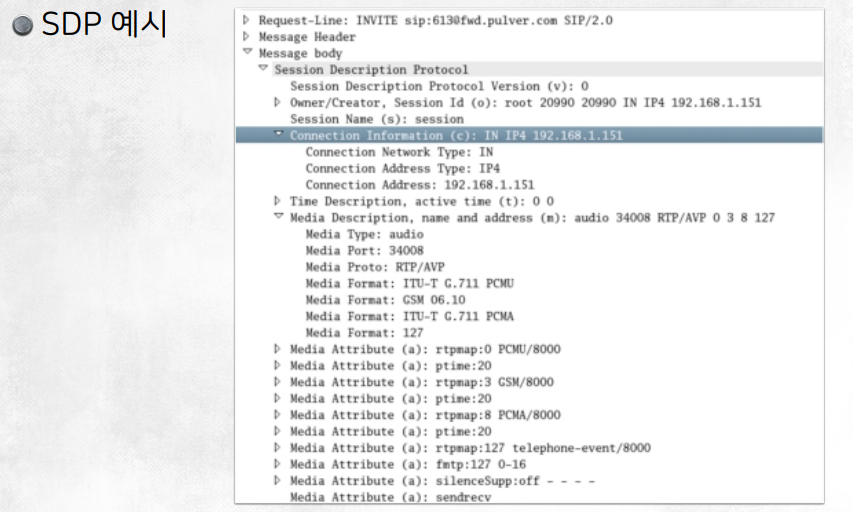This screenshot has height=512, width=853.
Task: Select Media Format: ITU-T G.711 PCMU
Action: [x=409, y=283]
